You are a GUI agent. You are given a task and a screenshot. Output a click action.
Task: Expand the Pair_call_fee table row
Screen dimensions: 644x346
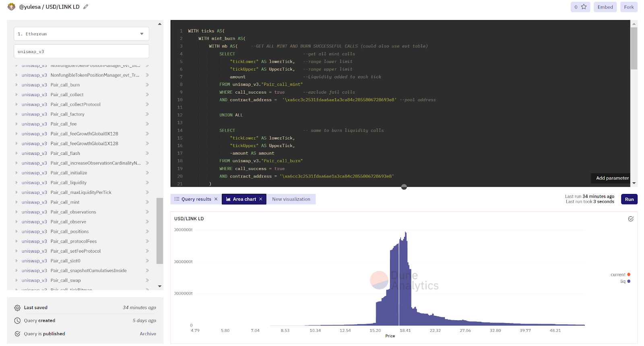tap(17, 124)
